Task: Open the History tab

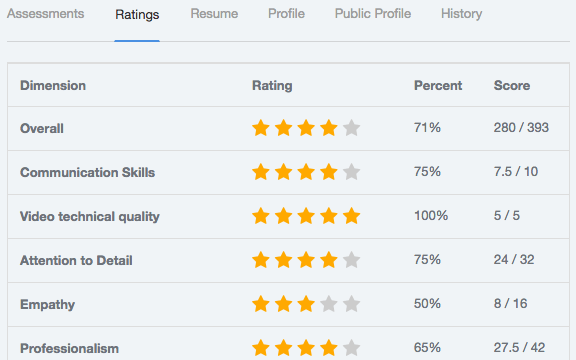Action: point(461,14)
